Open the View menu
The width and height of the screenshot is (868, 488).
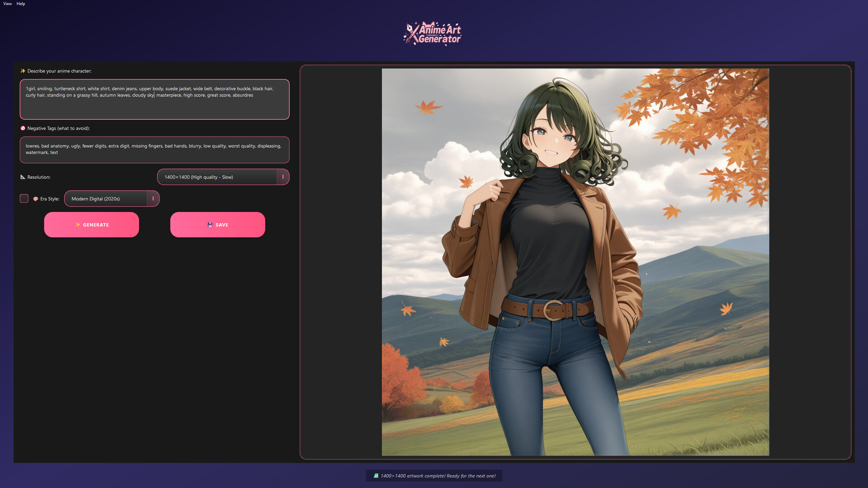point(7,4)
